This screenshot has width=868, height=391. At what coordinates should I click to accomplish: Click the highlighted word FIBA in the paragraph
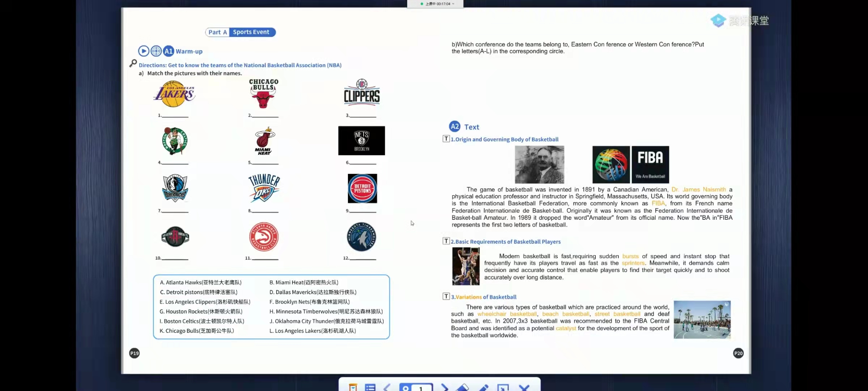pyautogui.click(x=658, y=203)
